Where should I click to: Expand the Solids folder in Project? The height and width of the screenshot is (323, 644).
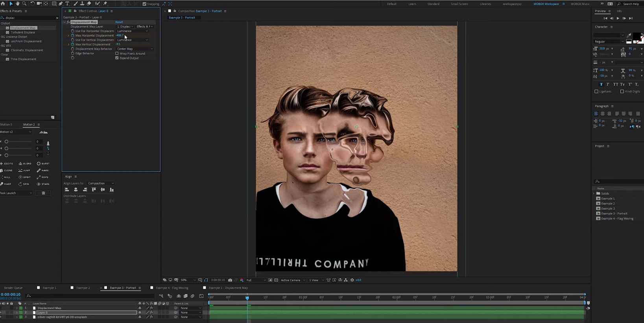(594, 193)
